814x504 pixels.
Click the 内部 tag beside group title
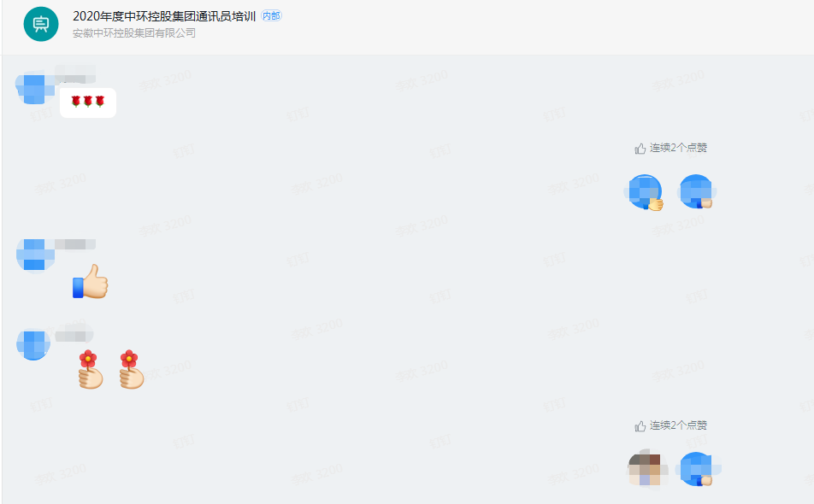[x=271, y=15]
